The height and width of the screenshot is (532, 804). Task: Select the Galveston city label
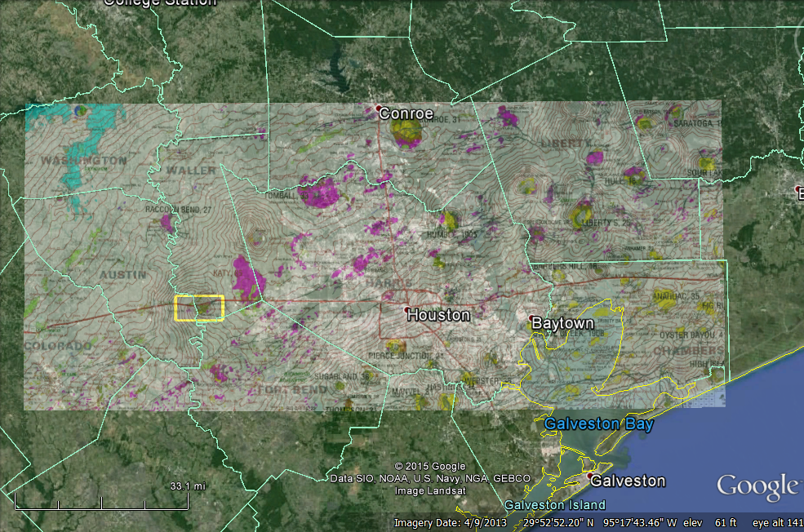click(x=629, y=481)
